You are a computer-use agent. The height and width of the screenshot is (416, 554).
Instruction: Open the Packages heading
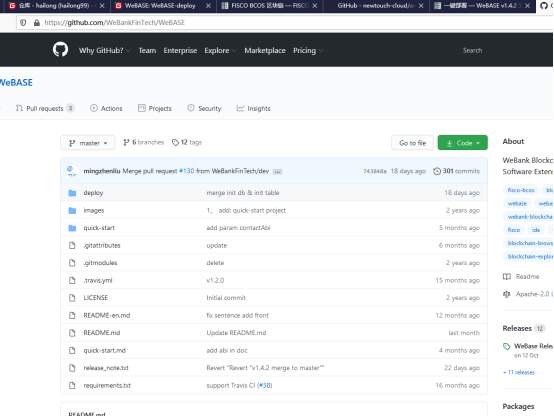(x=518, y=406)
